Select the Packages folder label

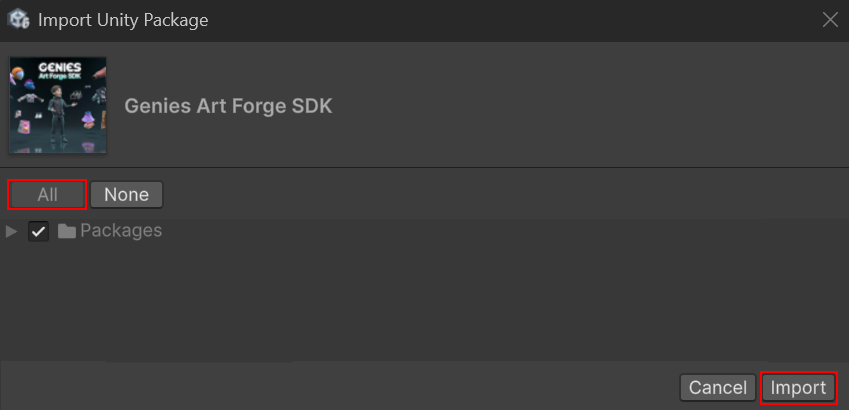[x=121, y=231]
